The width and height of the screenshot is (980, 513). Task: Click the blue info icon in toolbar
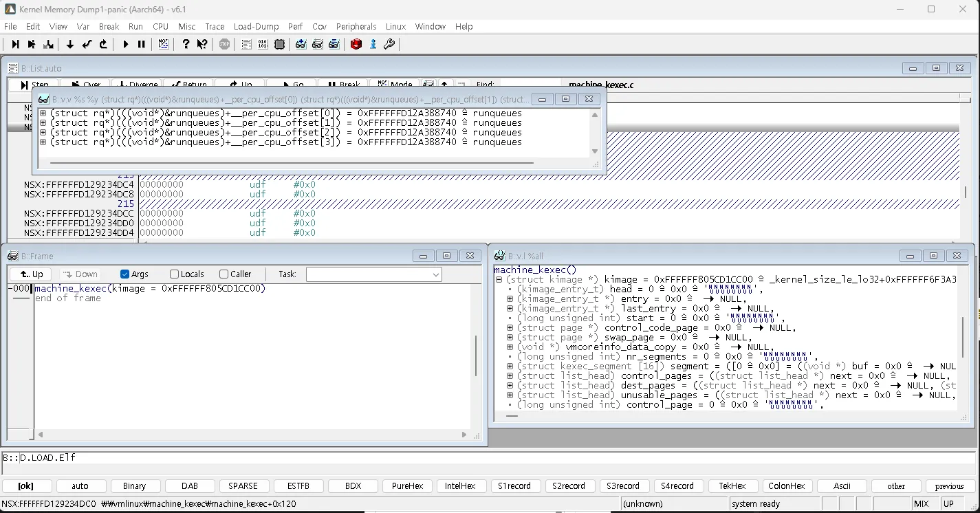(373, 45)
